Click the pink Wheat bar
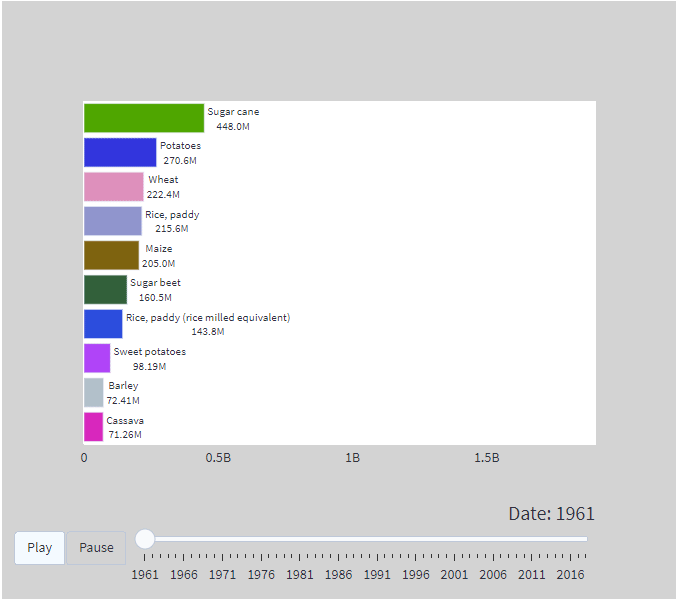 (114, 186)
